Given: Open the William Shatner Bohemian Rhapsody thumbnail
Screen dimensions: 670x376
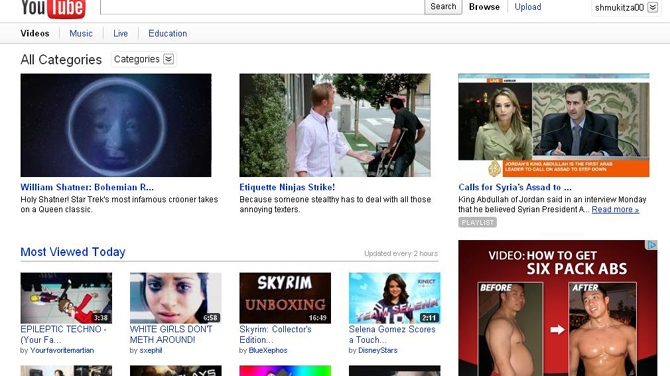Looking at the screenshot, I should [116, 125].
